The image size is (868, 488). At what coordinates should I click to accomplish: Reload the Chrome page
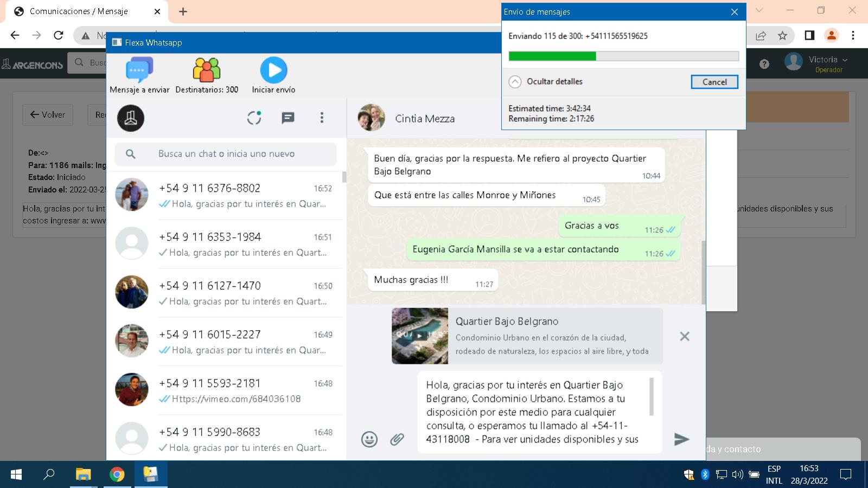coord(59,35)
